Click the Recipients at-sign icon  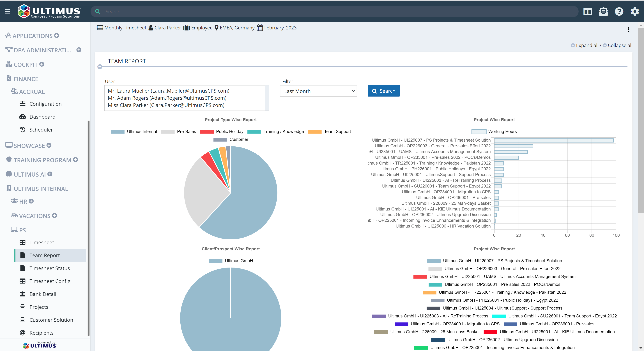click(22, 333)
